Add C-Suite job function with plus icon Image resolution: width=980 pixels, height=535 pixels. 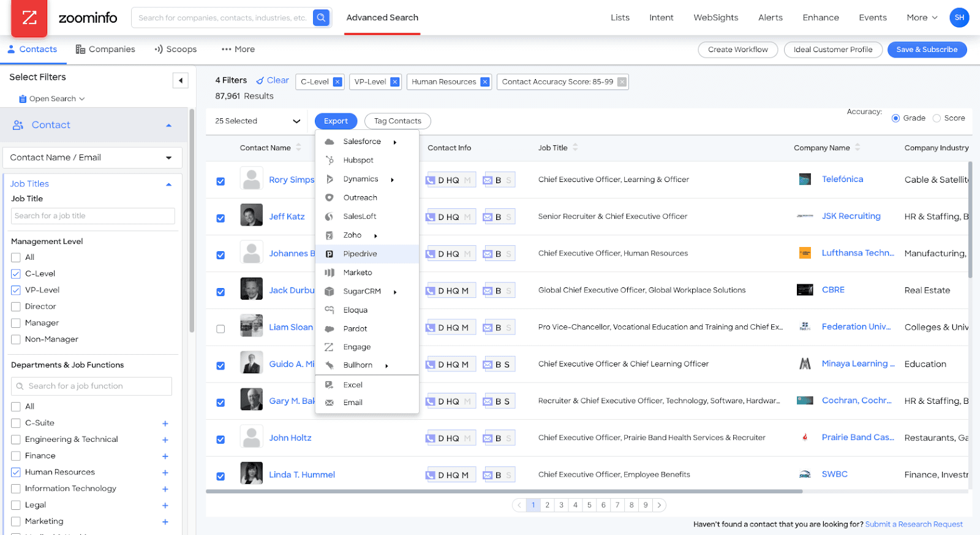(165, 423)
